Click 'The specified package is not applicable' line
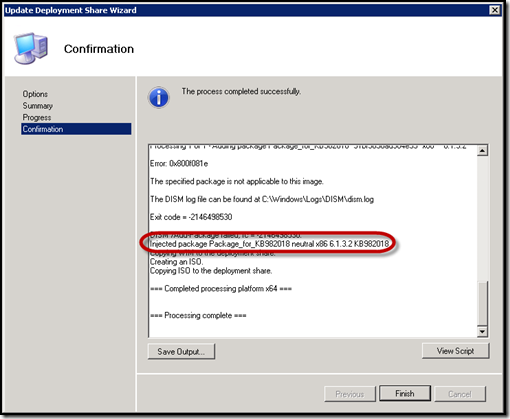 point(237,181)
